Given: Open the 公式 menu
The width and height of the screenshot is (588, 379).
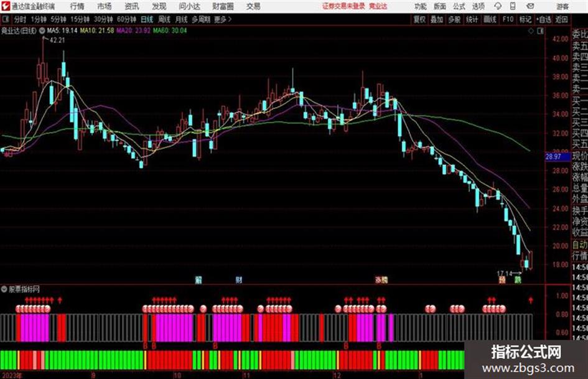Looking at the screenshot, I should (459, 6).
